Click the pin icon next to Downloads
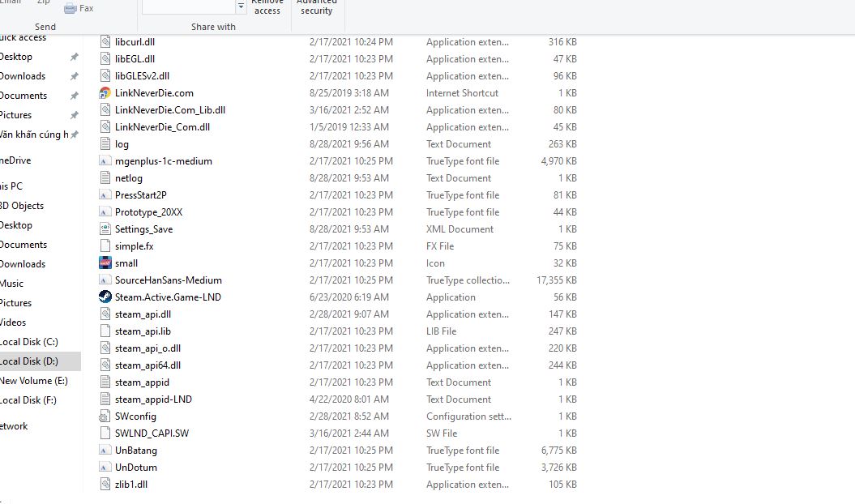 74,76
